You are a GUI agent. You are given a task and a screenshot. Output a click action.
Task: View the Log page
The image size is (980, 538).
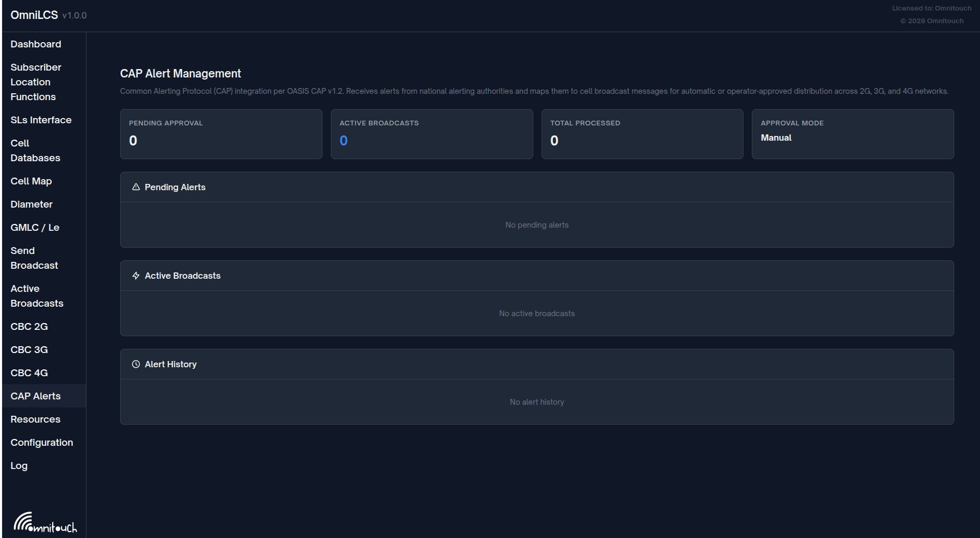coord(18,465)
